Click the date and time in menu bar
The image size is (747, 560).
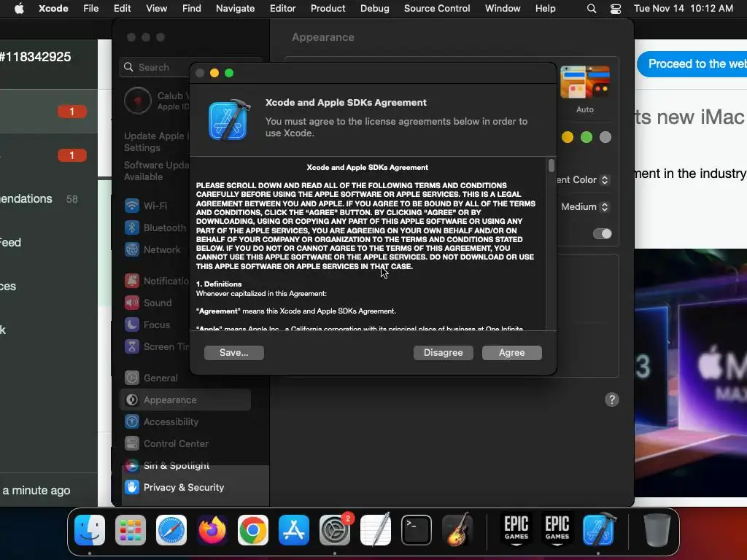683,8
